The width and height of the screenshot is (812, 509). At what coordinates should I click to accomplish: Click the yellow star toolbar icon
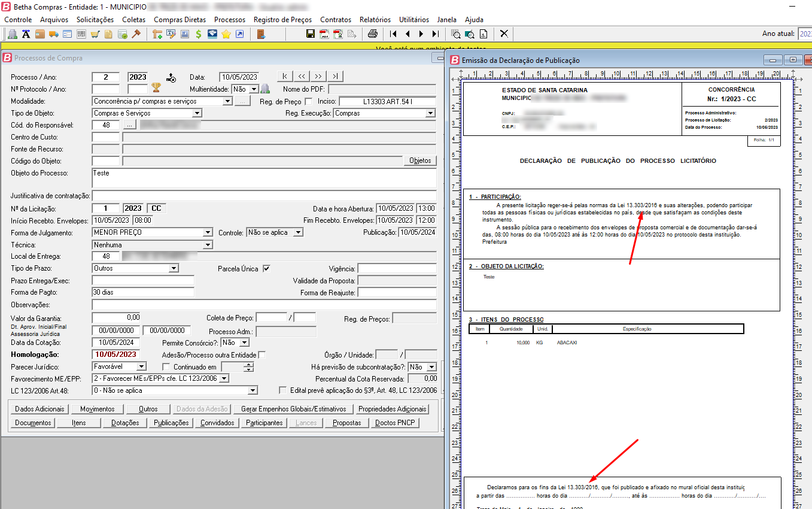[226, 34]
